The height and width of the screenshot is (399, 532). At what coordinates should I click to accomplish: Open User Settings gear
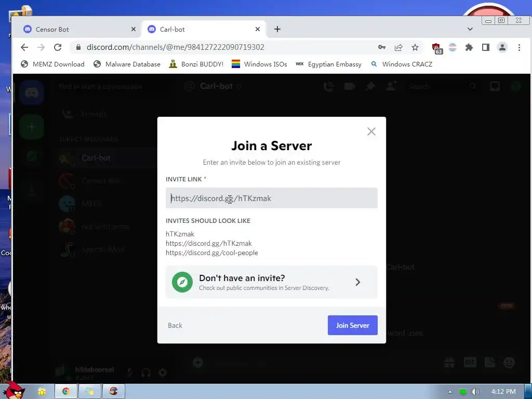coord(163,373)
